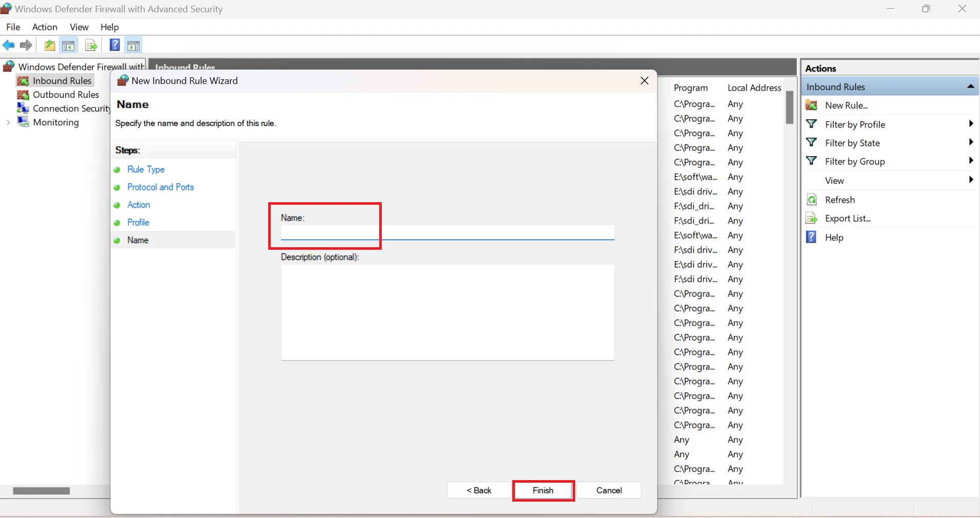Open the Action menu

(45, 27)
